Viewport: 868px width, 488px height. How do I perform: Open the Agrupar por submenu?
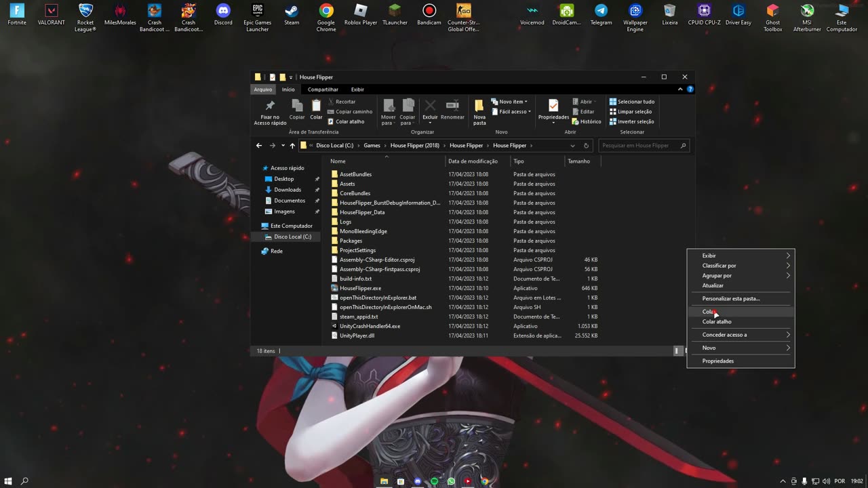741,276
